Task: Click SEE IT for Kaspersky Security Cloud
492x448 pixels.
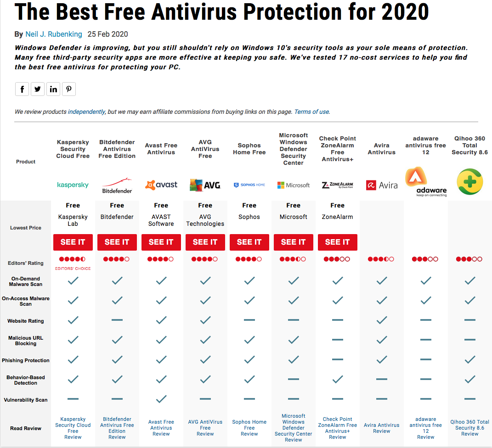Action: (x=73, y=242)
